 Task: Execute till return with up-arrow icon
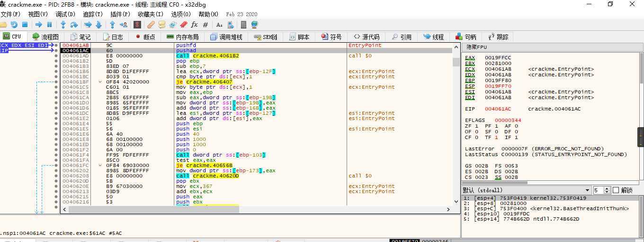(x=112, y=25)
